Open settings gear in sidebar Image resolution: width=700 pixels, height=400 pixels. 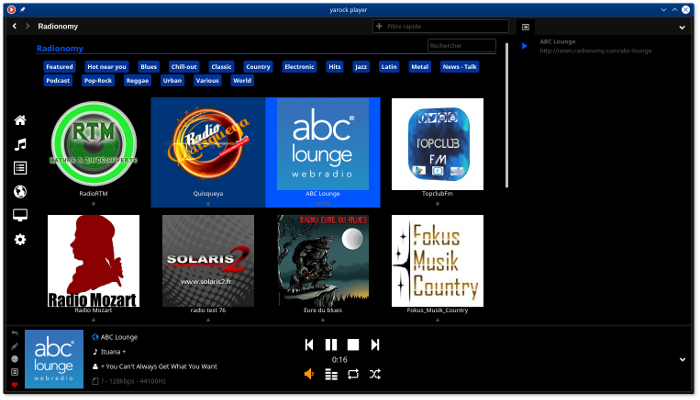click(20, 240)
